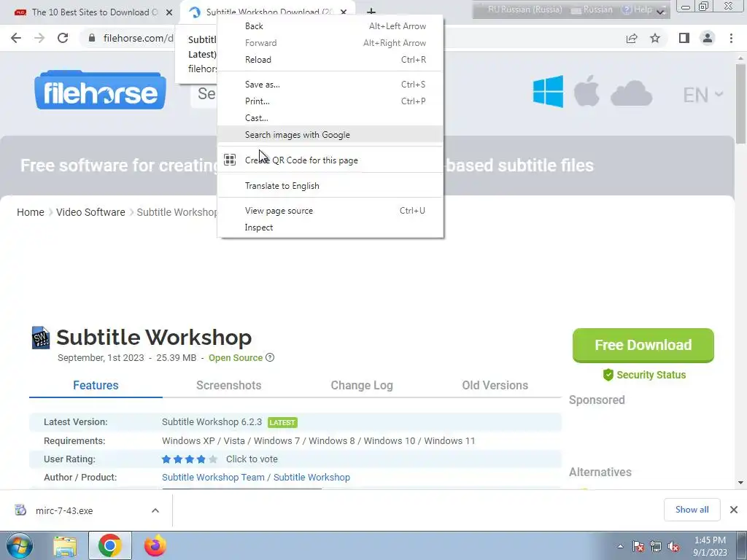This screenshot has height=560, width=747.
Task: Choose Reload in the context menu
Action: [330, 60]
